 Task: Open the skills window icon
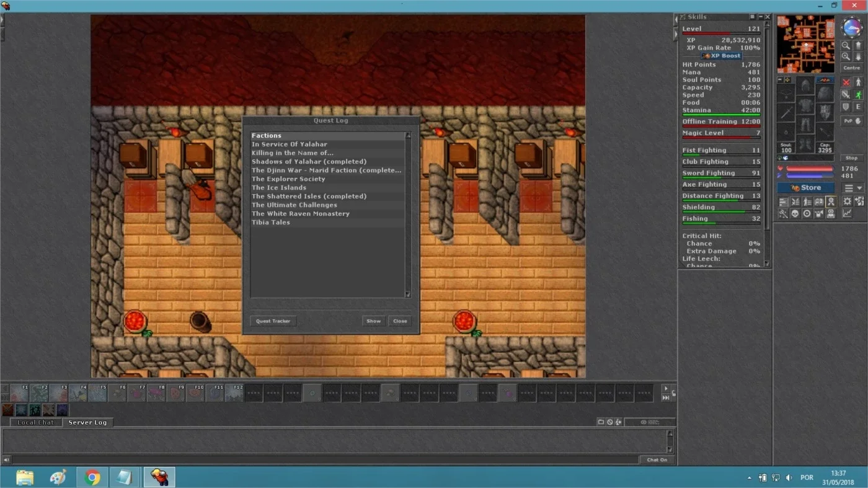pyautogui.click(x=784, y=202)
